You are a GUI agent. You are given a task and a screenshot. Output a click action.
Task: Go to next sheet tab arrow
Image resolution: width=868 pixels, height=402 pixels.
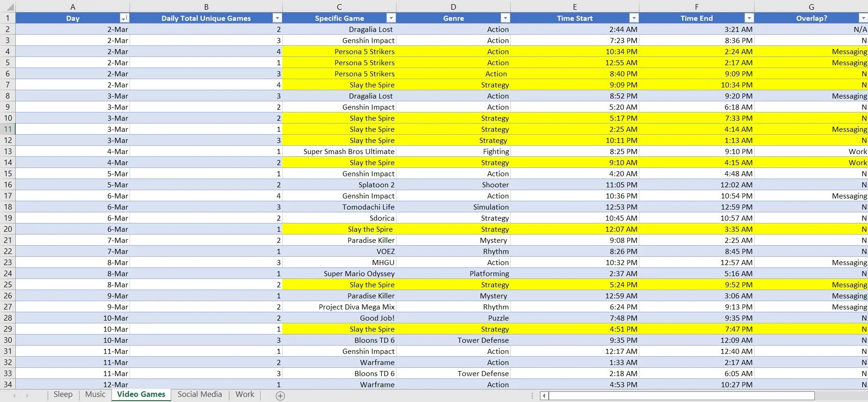click(x=27, y=396)
